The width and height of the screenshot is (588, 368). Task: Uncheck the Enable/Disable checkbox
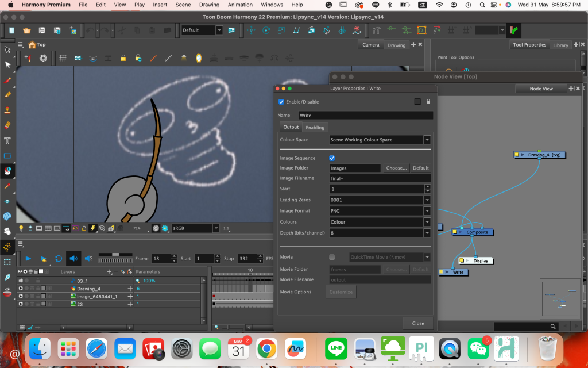281,102
